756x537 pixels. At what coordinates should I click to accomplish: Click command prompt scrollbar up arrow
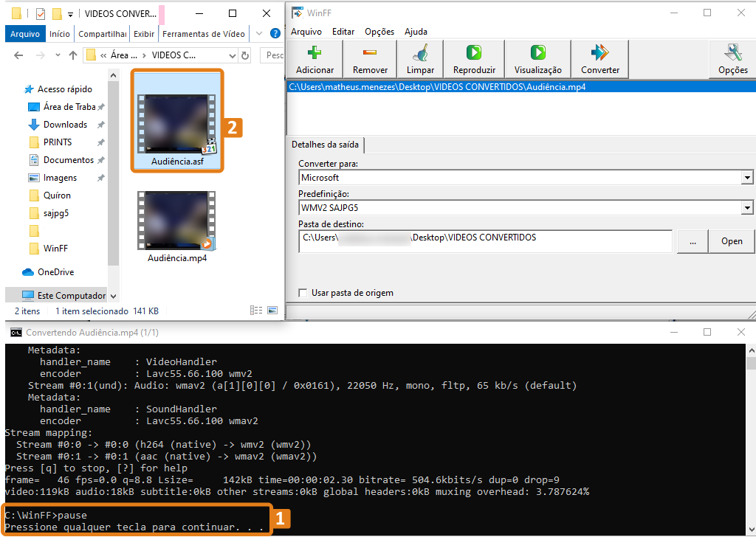pos(751,349)
